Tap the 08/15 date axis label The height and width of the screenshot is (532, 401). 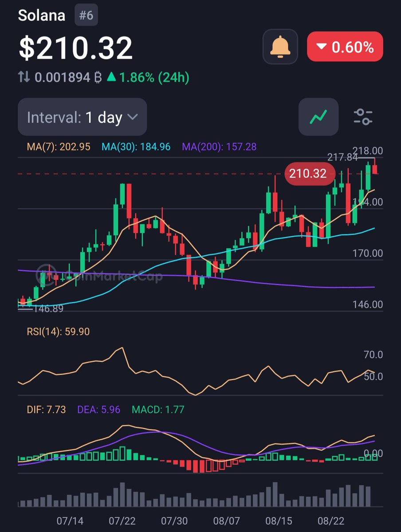pyautogui.click(x=279, y=520)
